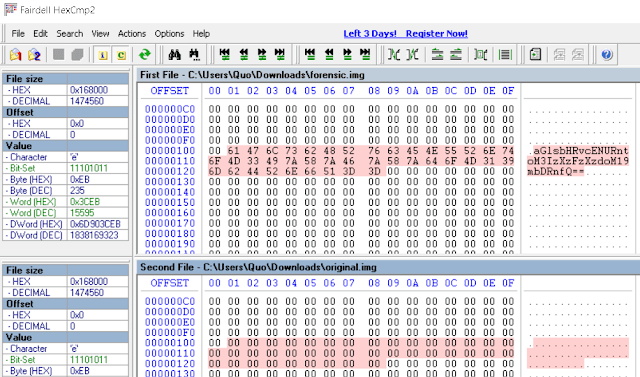
Task: Select offset 00000100 row in second file
Action: coord(170,343)
